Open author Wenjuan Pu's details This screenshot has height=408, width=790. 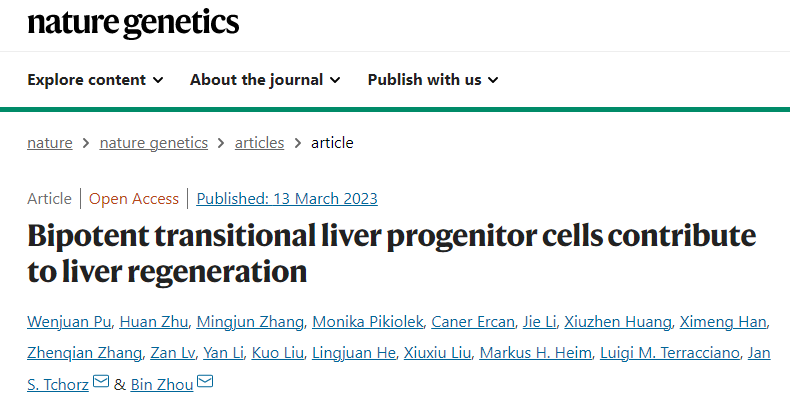click(x=69, y=321)
